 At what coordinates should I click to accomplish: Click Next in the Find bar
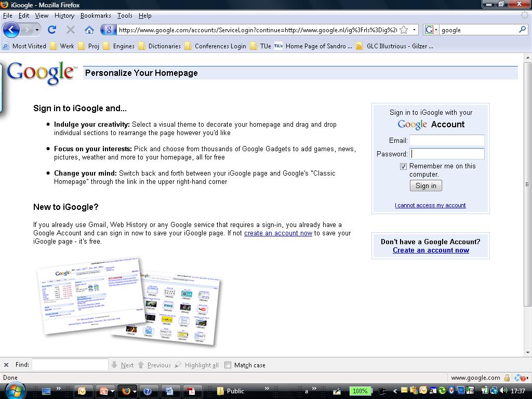tap(123, 365)
